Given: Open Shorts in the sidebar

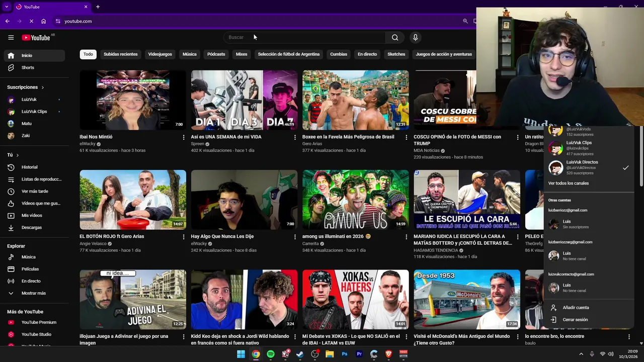Looking at the screenshot, I should (x=34, y=67).
